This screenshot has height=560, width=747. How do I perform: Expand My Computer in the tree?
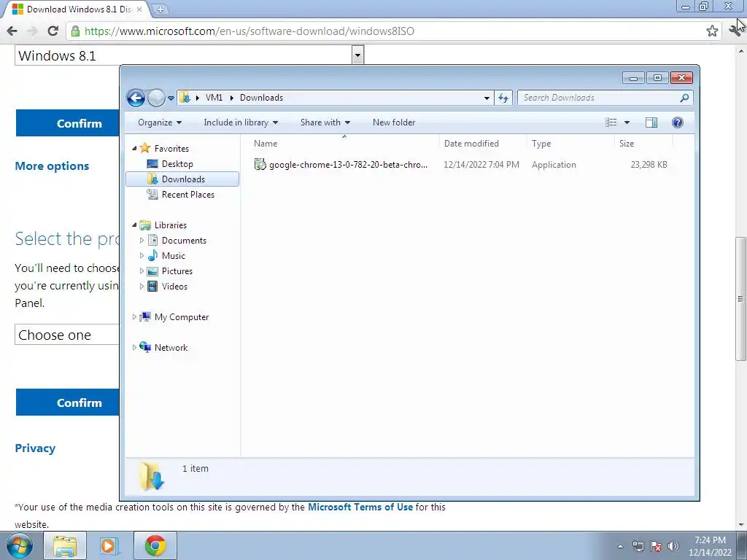click(x=134, y=316)
